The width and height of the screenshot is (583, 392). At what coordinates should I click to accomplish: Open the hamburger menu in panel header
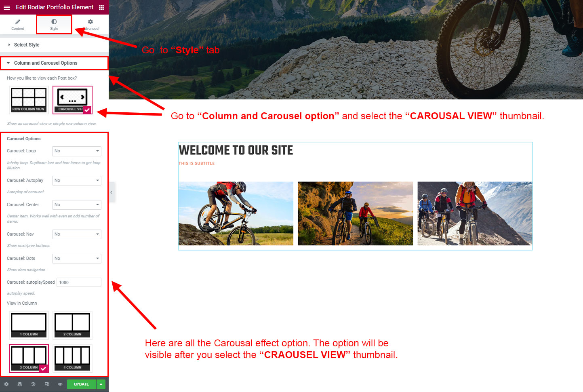click(x=7, y=7)
